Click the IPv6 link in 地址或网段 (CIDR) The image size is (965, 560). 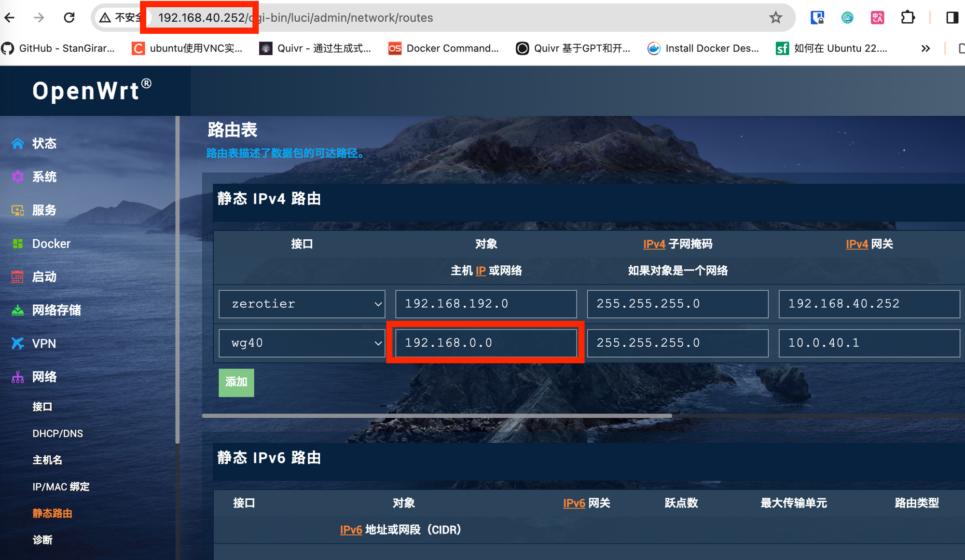click(351, 530)
